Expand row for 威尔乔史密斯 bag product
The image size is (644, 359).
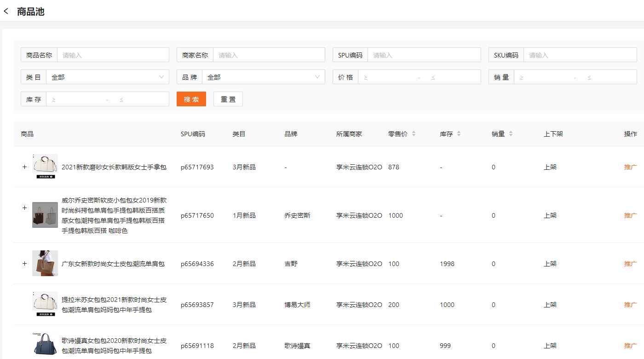click(25, 208)
